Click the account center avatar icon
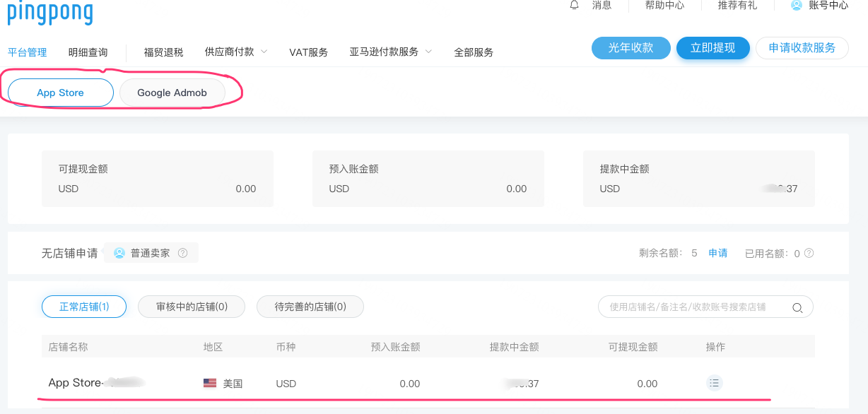This screenshot has height=414, width=868. [797, 5]
